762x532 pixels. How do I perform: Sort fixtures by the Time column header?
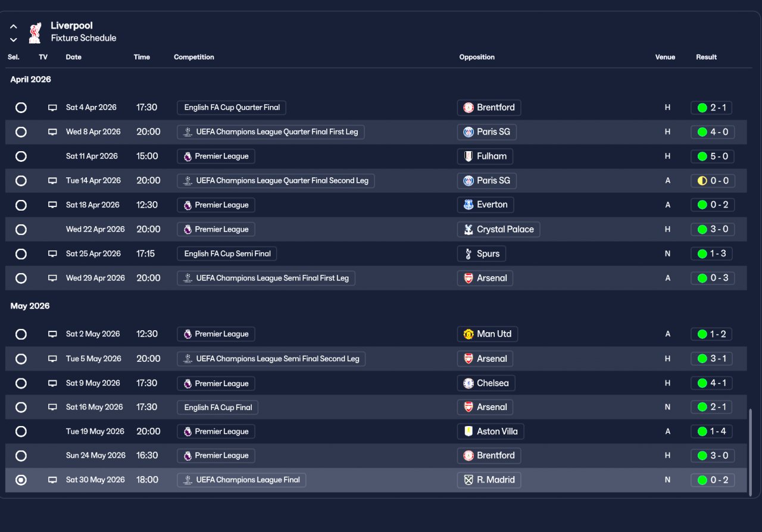[x=142, y=57]
